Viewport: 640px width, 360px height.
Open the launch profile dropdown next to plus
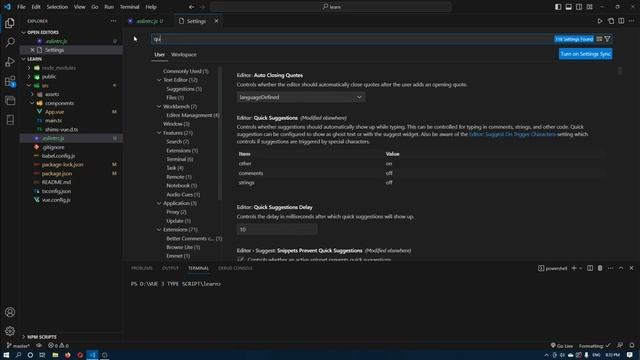click(581, 268)
